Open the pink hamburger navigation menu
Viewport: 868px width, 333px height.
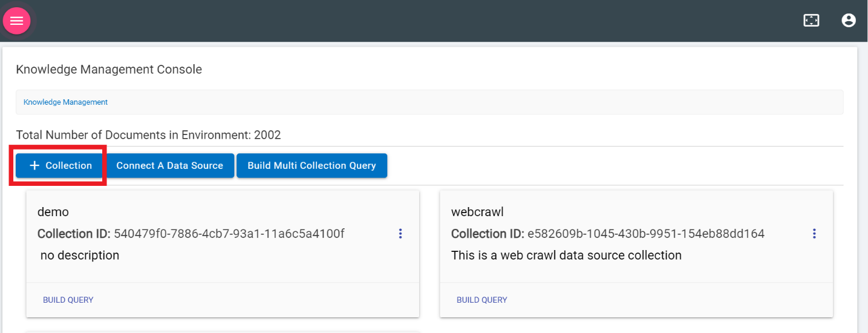(16, 21)
